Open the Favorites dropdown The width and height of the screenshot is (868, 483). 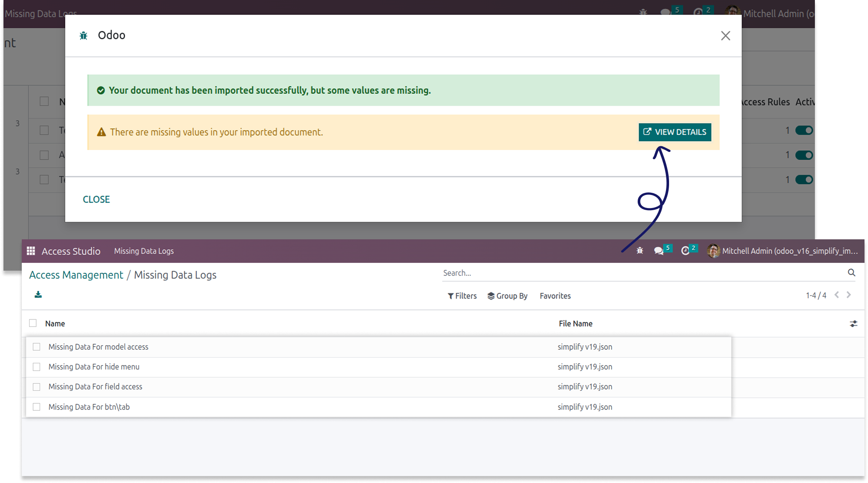(555, 296)
